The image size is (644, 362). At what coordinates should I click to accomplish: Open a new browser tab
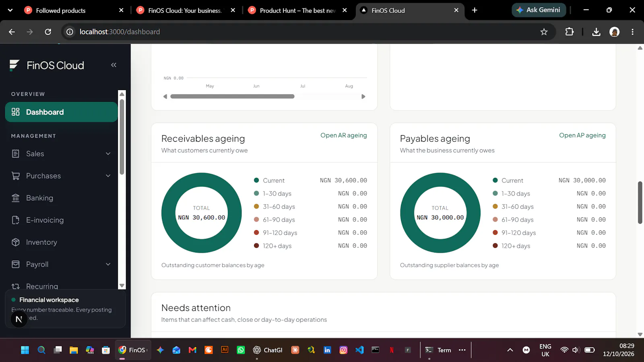[475, 10]
